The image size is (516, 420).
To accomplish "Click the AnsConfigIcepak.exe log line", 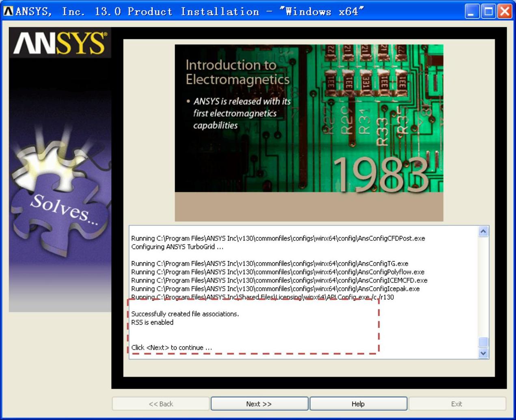I will click(x=275, y=289).
